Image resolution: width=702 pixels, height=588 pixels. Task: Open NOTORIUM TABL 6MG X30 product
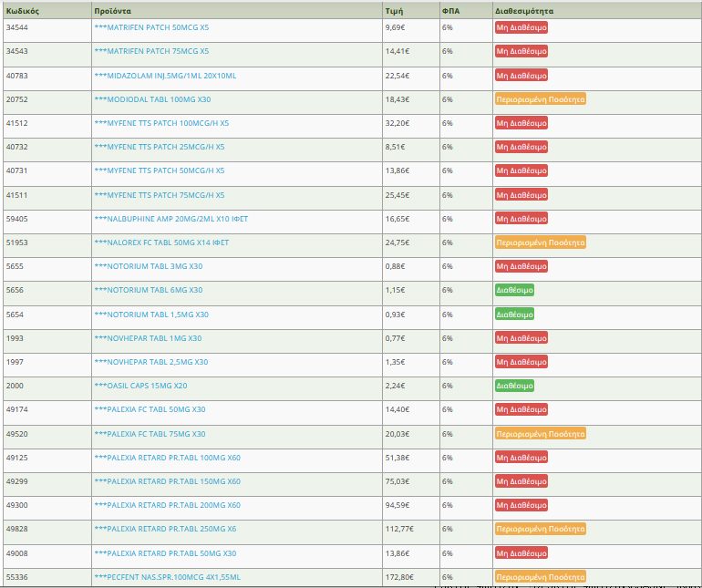[149, 290]
